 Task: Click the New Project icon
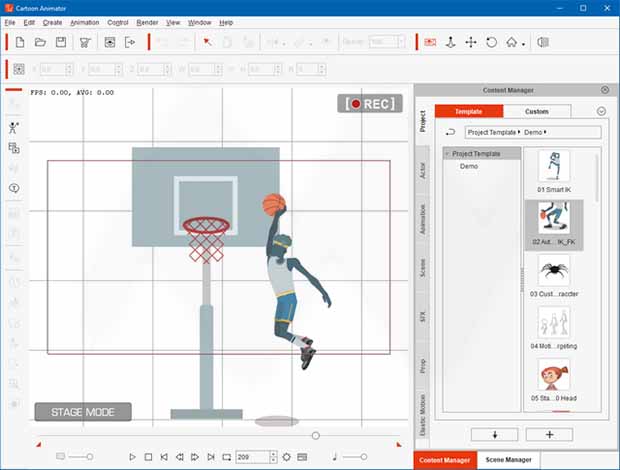pos(20,42)
